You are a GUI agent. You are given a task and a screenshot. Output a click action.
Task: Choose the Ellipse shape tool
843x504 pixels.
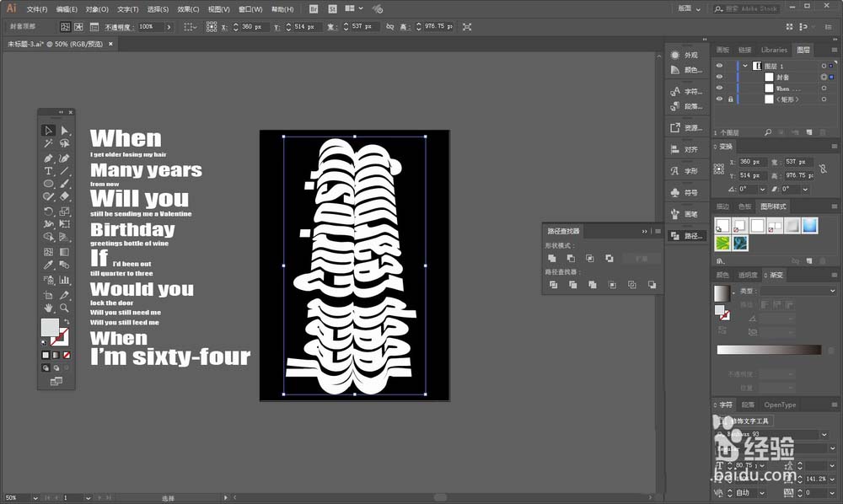[48, 184]
